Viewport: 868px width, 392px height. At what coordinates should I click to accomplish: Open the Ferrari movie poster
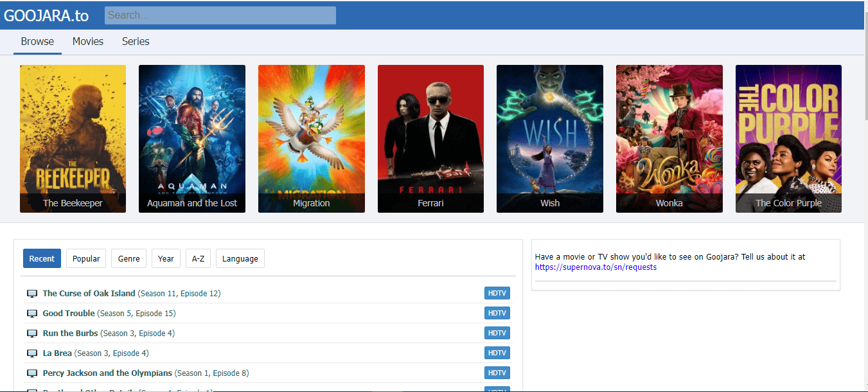pos(430,139)
